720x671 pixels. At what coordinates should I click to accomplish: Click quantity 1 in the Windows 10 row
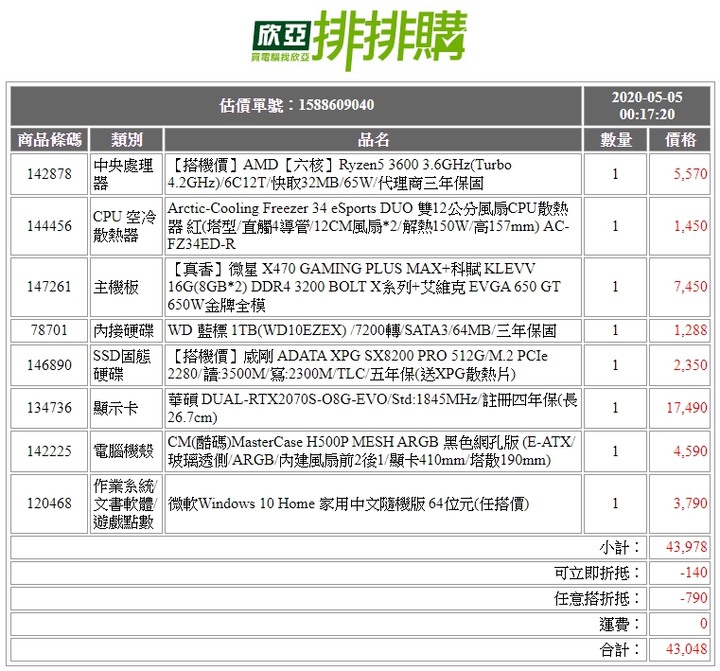point(615,503)
